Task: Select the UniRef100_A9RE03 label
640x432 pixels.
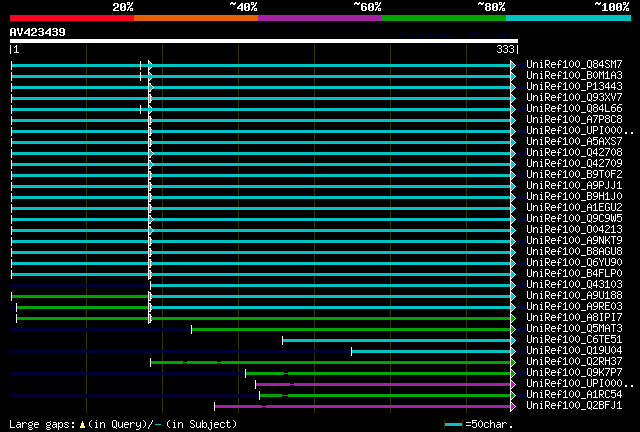Action: pos(574,307)
